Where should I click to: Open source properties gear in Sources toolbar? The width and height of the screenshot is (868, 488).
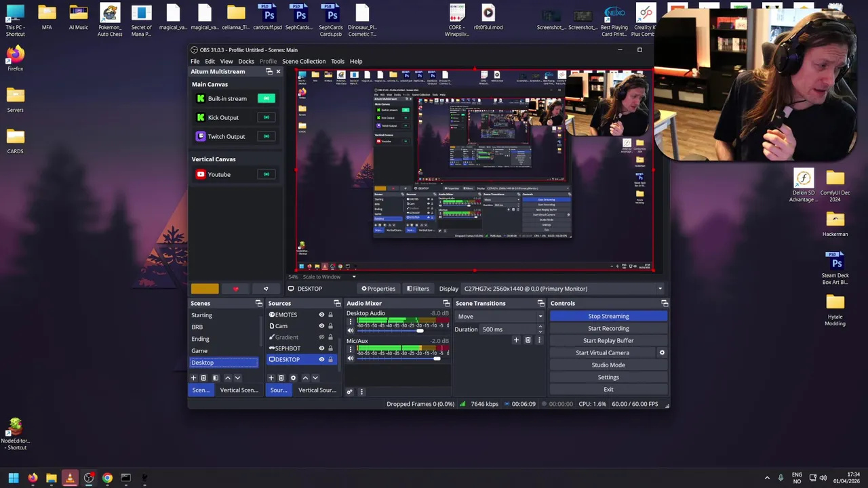[293, 378]
